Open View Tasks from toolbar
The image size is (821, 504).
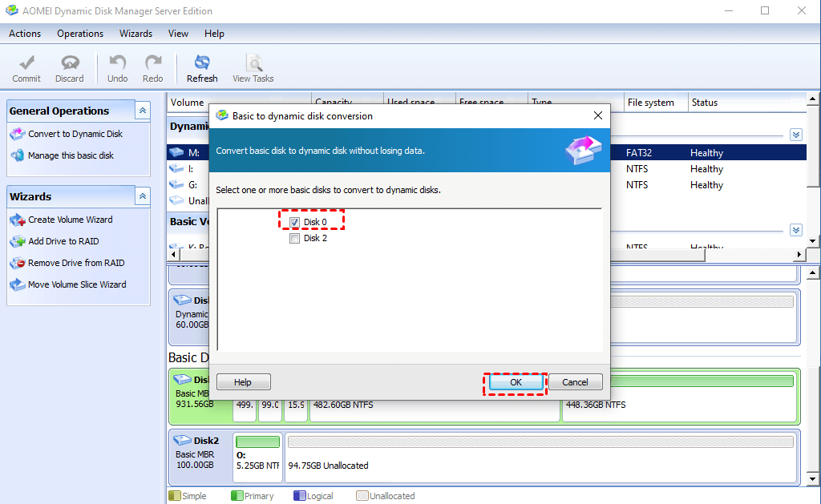[253, 69]
